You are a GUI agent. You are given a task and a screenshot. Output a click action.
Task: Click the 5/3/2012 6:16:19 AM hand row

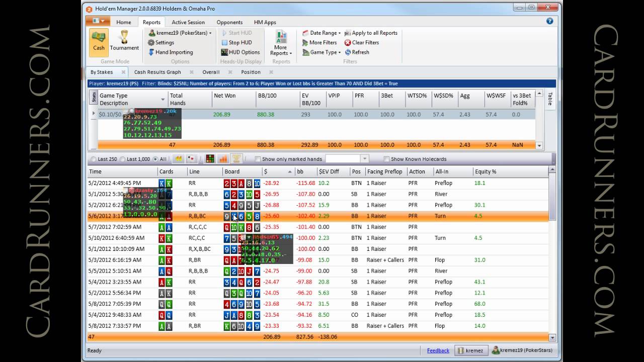pos(318,260)
